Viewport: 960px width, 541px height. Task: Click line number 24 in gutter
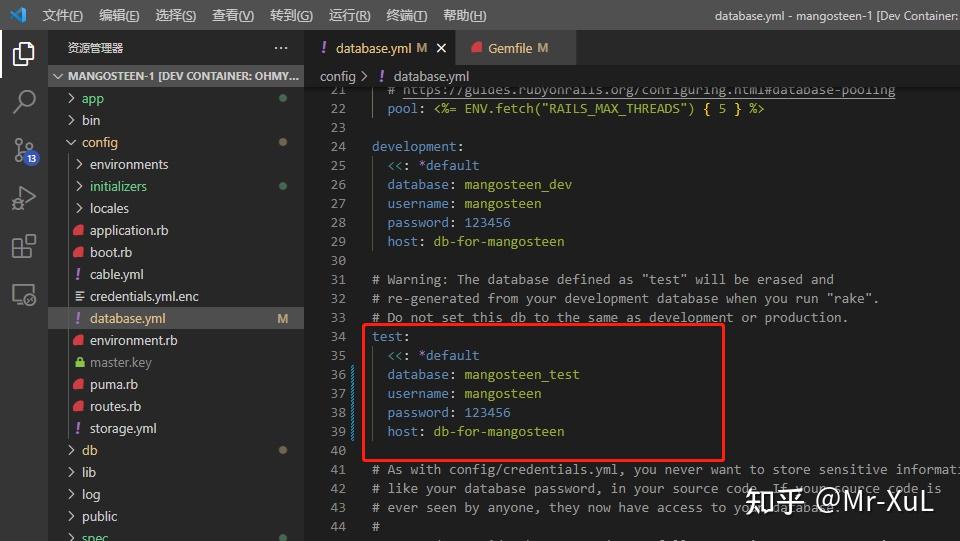pos(339,146)
